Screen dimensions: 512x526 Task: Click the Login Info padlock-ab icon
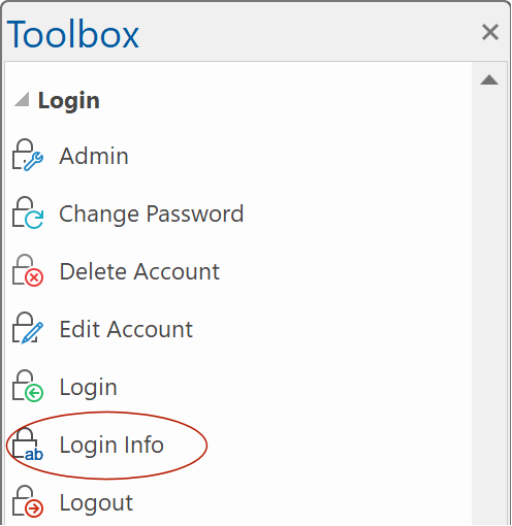28,444
